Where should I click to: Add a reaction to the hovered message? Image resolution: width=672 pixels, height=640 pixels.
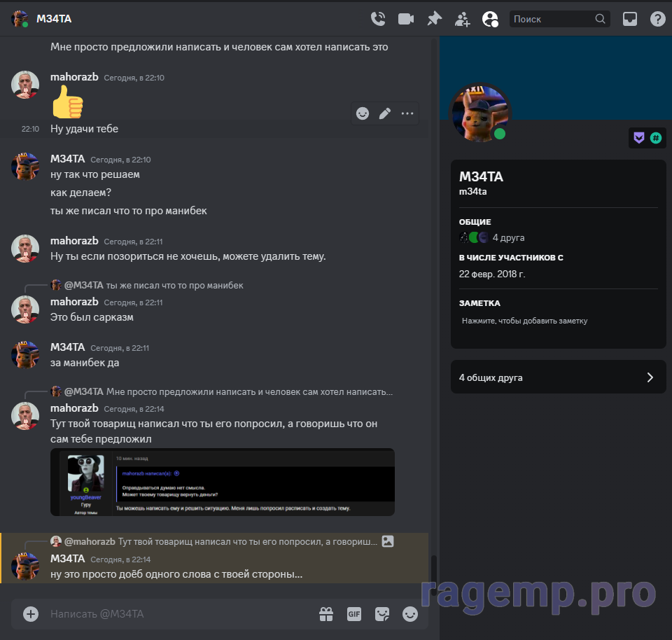pyautogui.click(x=363, y=113)
